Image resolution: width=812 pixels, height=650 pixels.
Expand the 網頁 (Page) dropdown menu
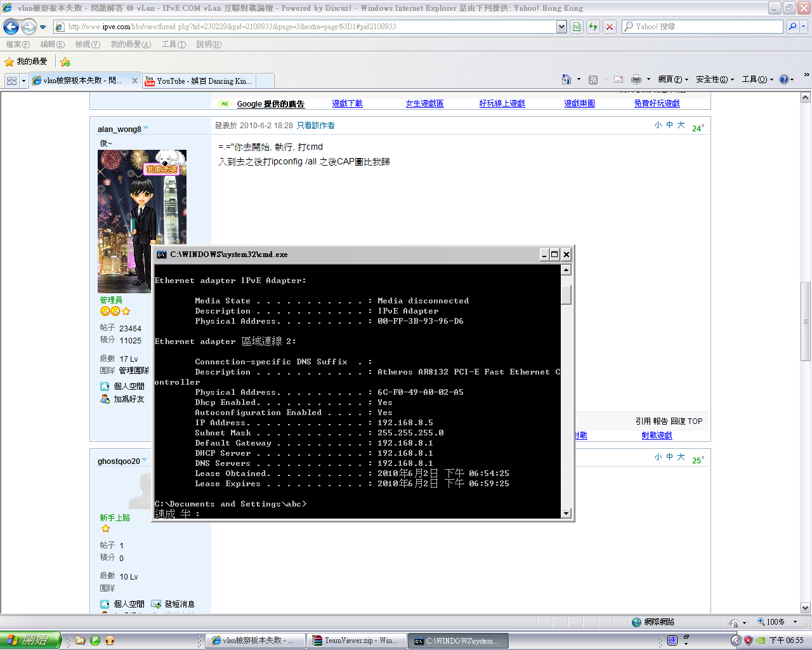pyautogui.click(x=673, y=79)
